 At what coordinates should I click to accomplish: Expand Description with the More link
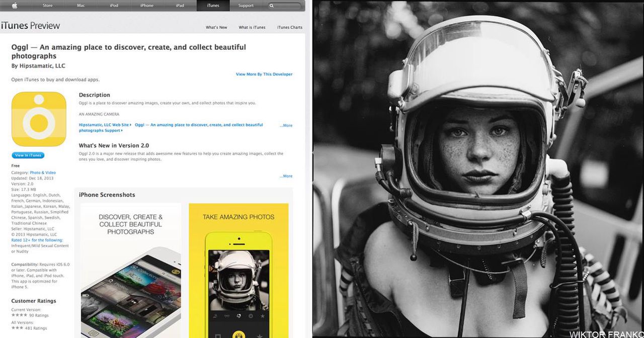tap(286, 126)
